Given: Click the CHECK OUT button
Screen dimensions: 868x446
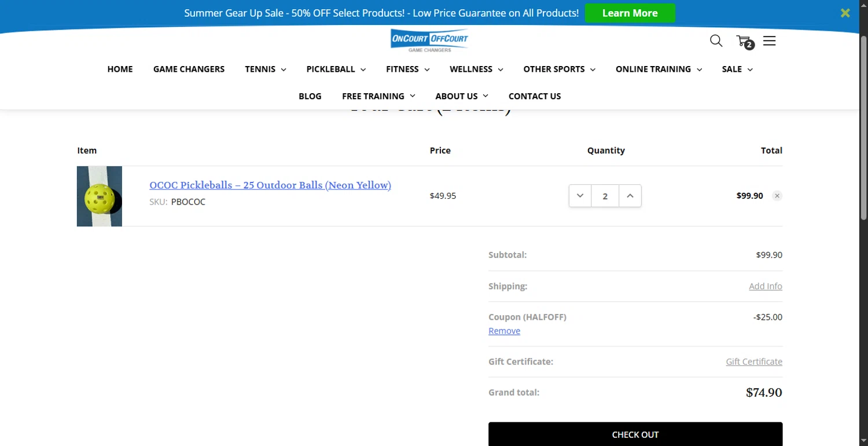Looking at the screenshot, I should 635,434.
